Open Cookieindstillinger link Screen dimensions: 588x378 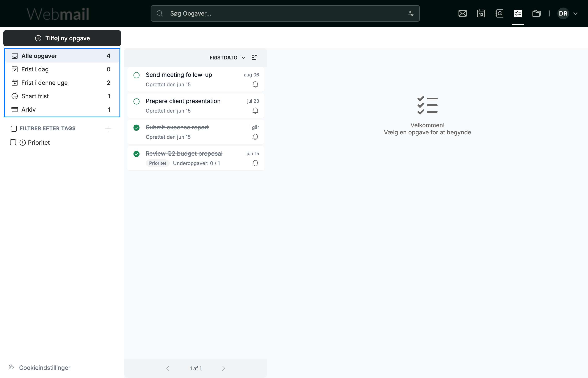pos(45,368)
